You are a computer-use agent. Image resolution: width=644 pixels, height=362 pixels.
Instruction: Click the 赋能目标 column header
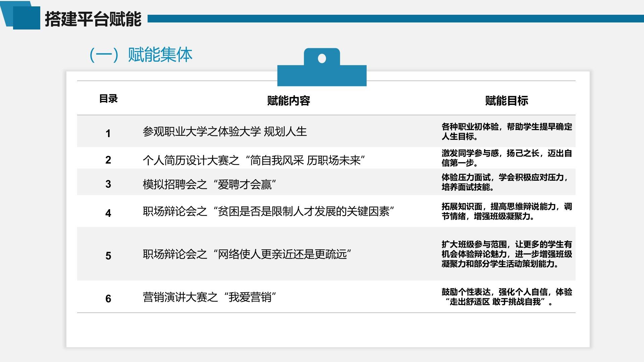click(506, 101)
